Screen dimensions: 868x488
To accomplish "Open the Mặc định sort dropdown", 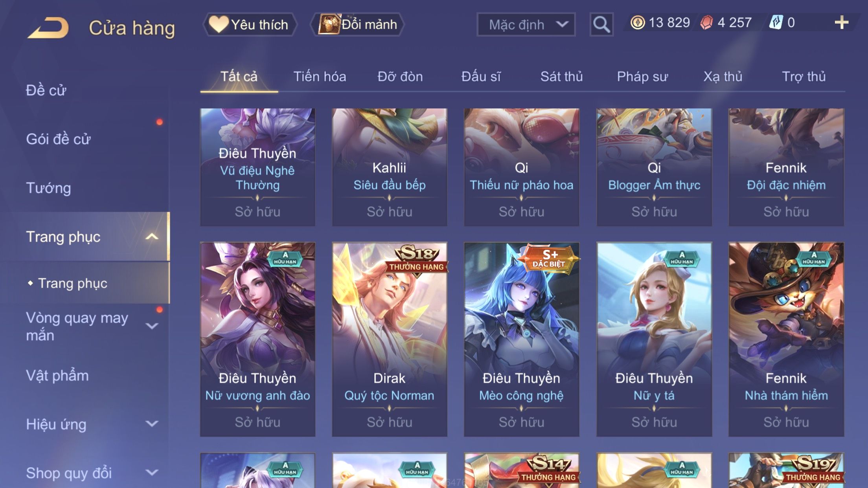I will pyautogui.click(x=526, y=24).
